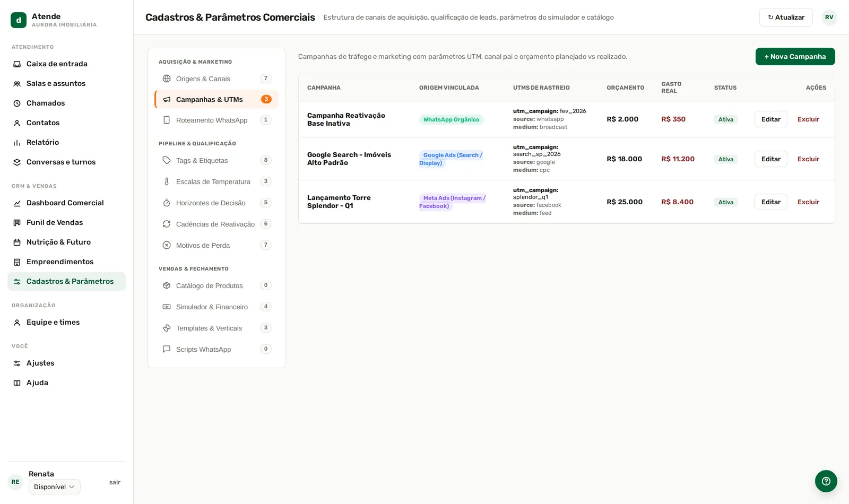Open Ajustes settings page
This screenshot has width=849, height=504.
tap(66, 363)
